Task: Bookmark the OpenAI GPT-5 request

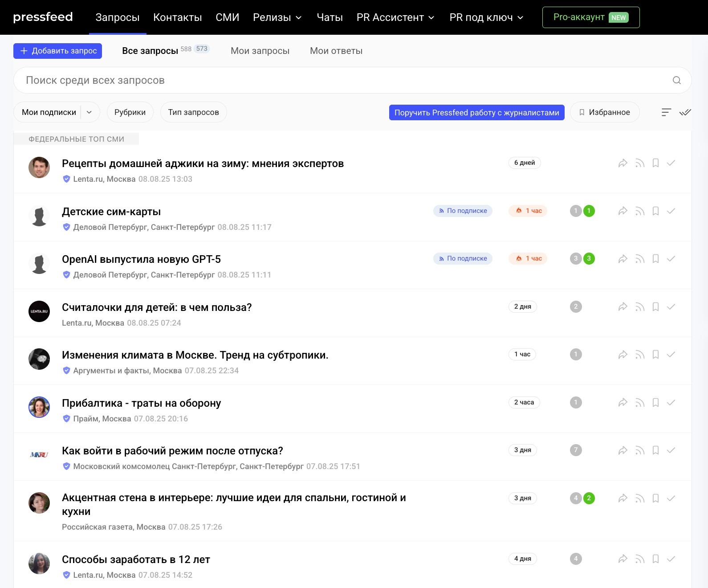Action: coord(655,259)
